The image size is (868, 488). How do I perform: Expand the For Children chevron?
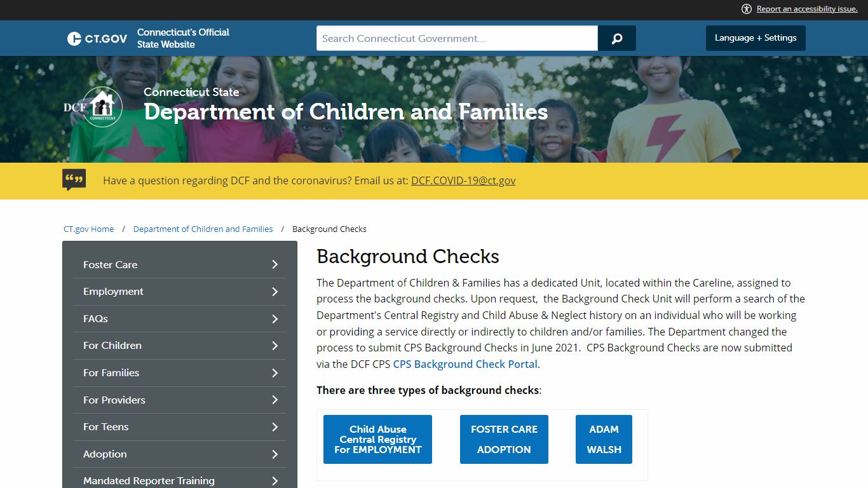tap(275, 346)
